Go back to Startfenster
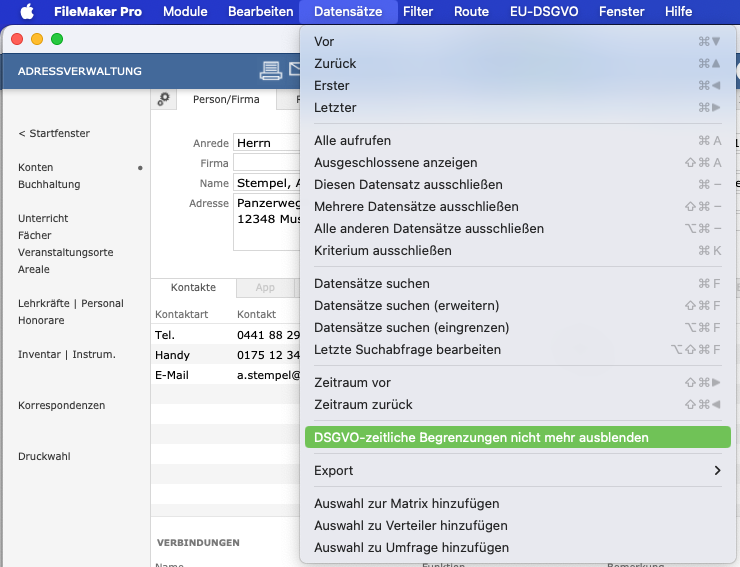740x567 pixels. click(x=54, y=133)
